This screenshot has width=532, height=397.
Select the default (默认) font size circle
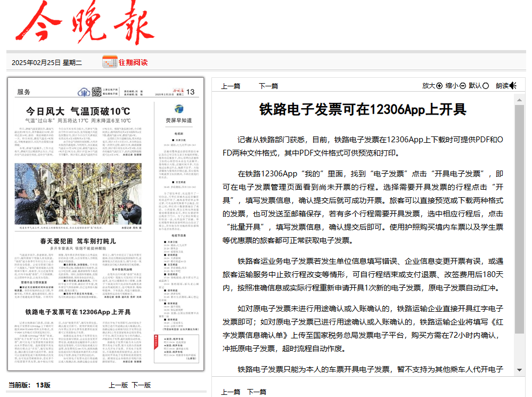[486, 86]
